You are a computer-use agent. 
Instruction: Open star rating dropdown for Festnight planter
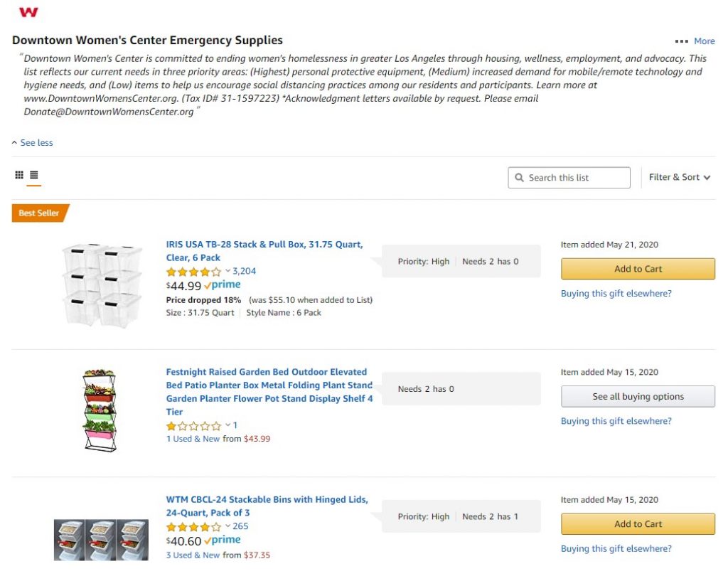[x=228, y=425]
